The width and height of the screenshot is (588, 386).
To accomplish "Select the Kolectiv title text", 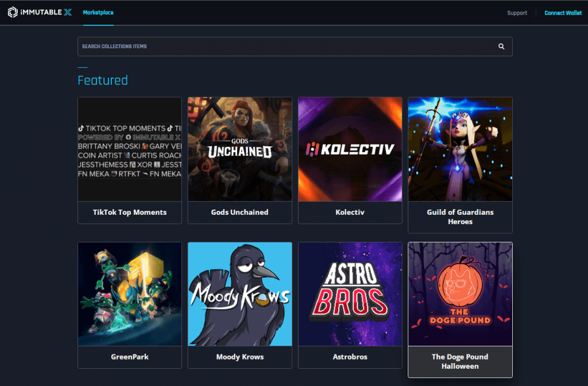I will coord(350,213).
